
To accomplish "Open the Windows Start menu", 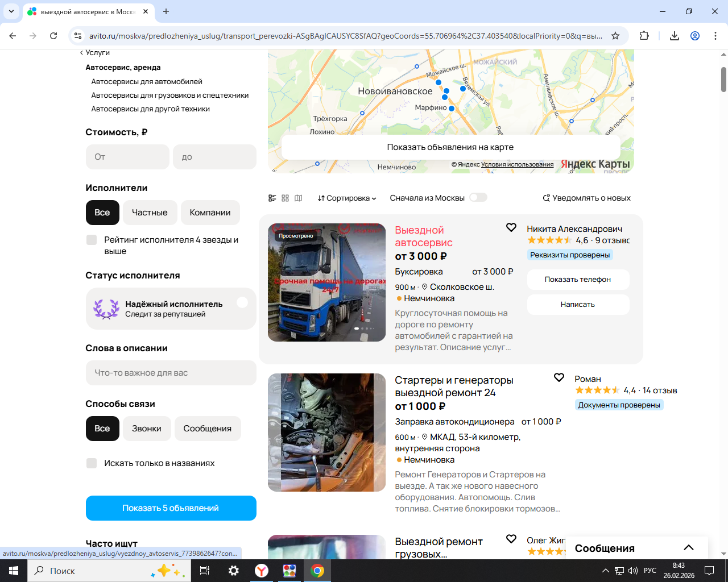I will coord(14,571).
